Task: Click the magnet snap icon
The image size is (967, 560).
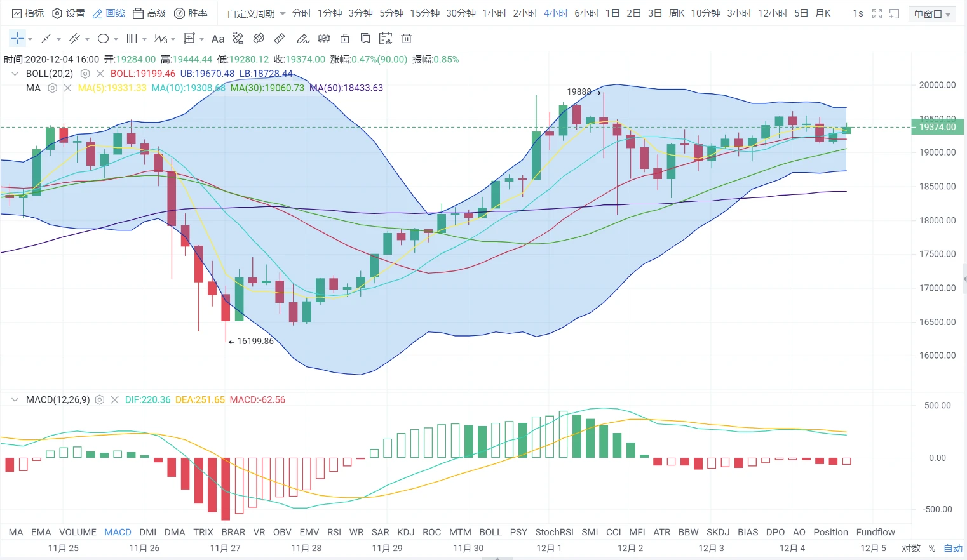Action: tap(259, 39)
